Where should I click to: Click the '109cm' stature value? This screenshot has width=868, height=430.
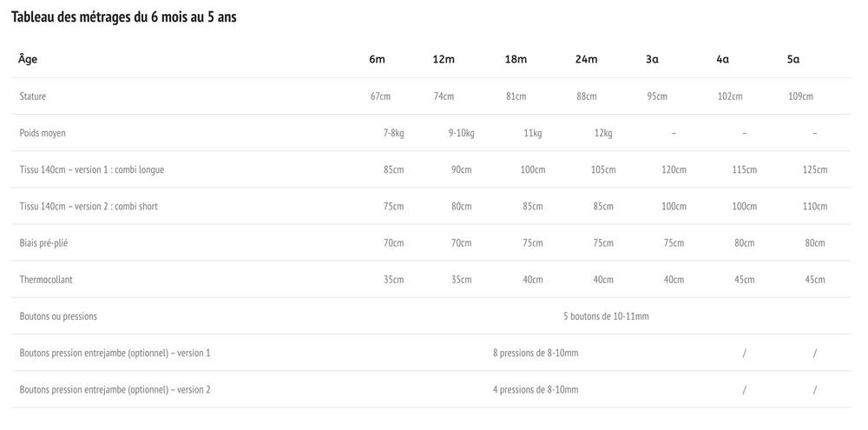[x=800, y=96]
